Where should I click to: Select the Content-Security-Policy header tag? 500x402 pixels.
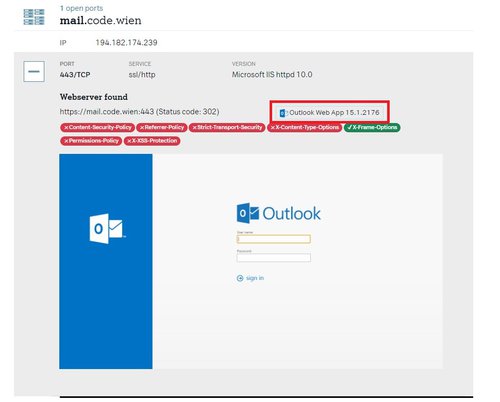[97, 127]
